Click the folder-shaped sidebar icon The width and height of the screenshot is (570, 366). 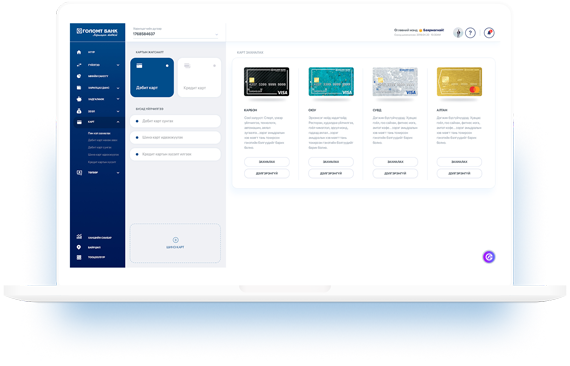[x=79, y=88]
